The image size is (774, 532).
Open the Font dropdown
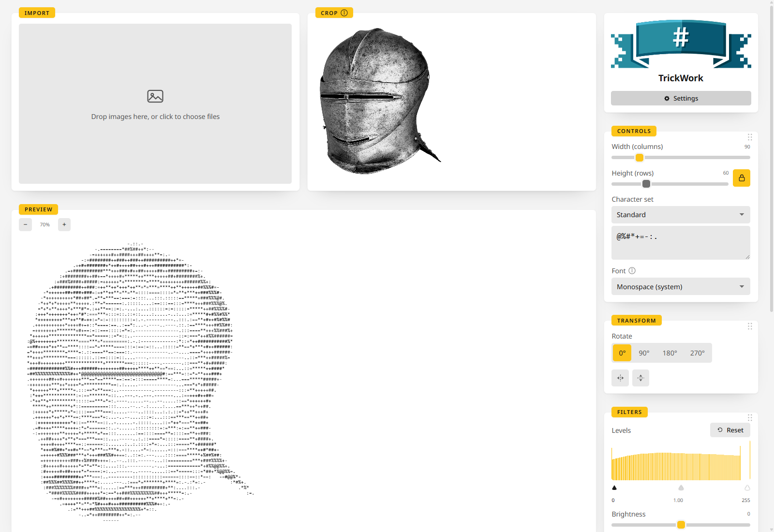[681, 287]
